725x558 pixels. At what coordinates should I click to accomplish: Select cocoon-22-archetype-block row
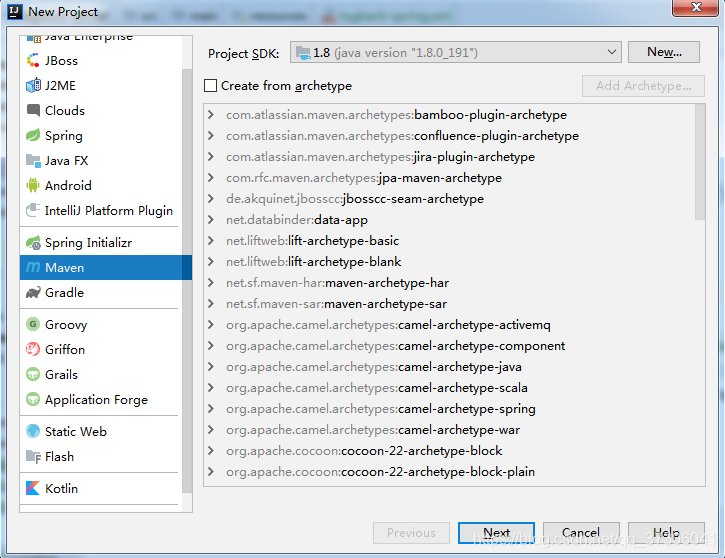coord(449,451)
